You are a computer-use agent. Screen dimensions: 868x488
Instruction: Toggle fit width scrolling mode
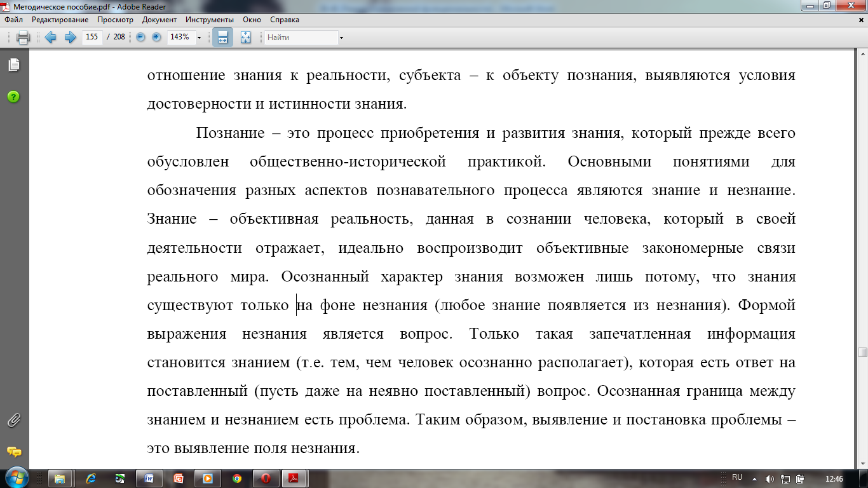pyautogui.click(x=222, y=37)
